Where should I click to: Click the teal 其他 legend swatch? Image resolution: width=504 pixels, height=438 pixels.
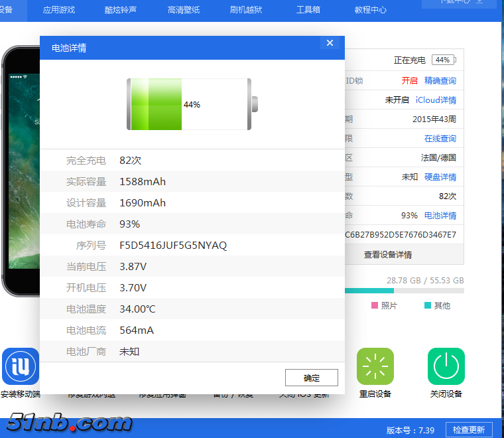coord(428,305)
